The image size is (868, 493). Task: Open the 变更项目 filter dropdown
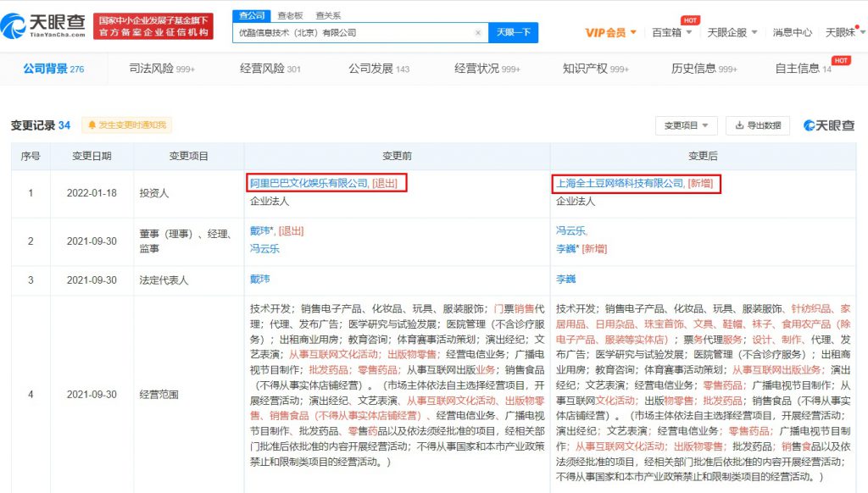coord(686,125)
